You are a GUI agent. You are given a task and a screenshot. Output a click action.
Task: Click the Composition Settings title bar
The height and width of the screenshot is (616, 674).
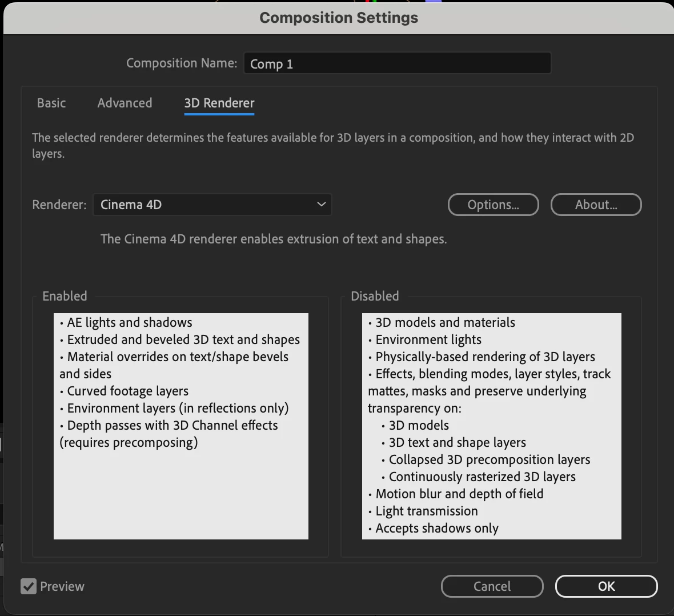(339, 18)
